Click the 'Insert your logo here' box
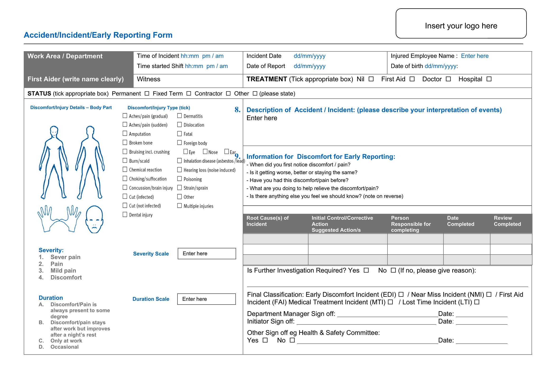Screen dimensions: 555x392 click(461, 23)
